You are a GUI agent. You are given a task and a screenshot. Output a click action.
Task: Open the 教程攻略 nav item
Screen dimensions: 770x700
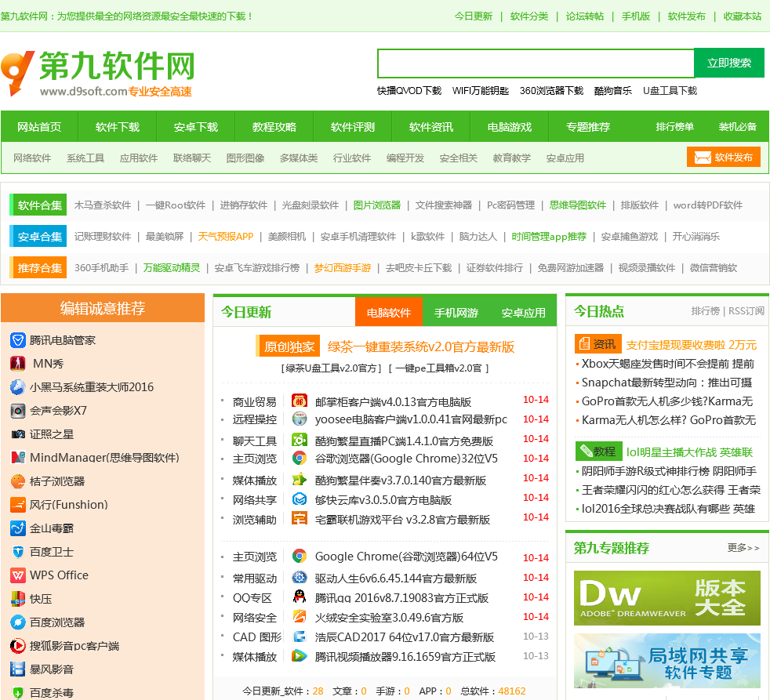coord(274,127)
